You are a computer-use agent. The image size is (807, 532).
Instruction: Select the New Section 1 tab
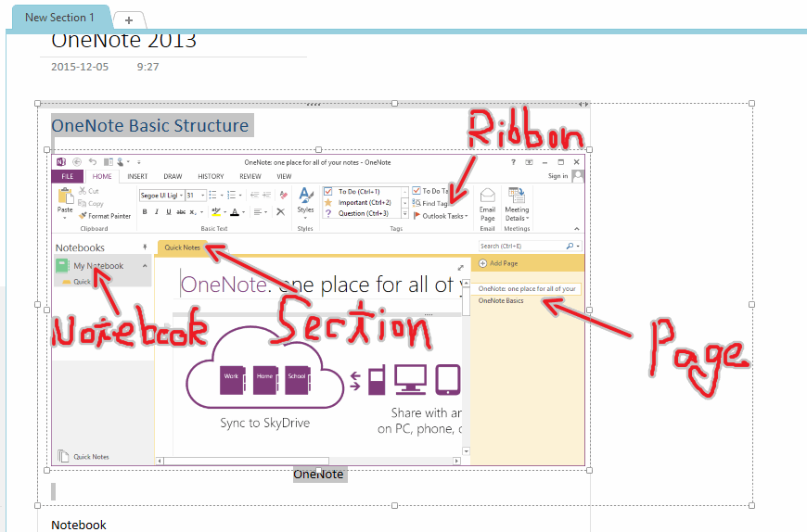[59, 18]
